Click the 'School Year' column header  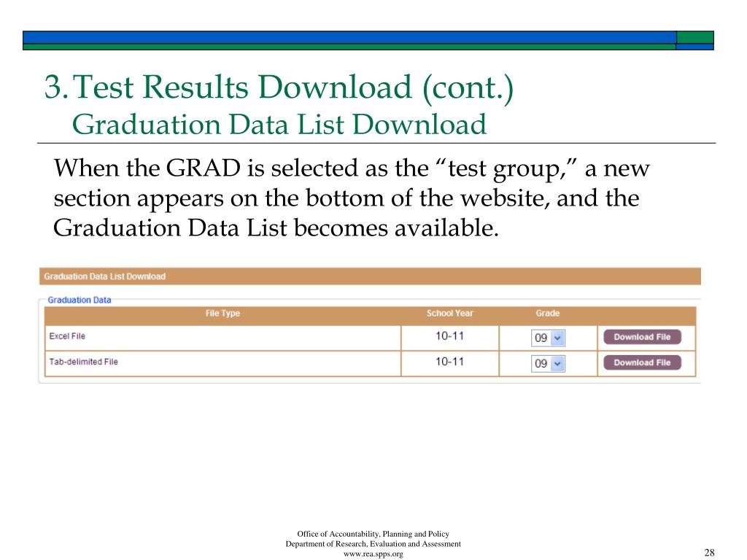tap(449, 314)
